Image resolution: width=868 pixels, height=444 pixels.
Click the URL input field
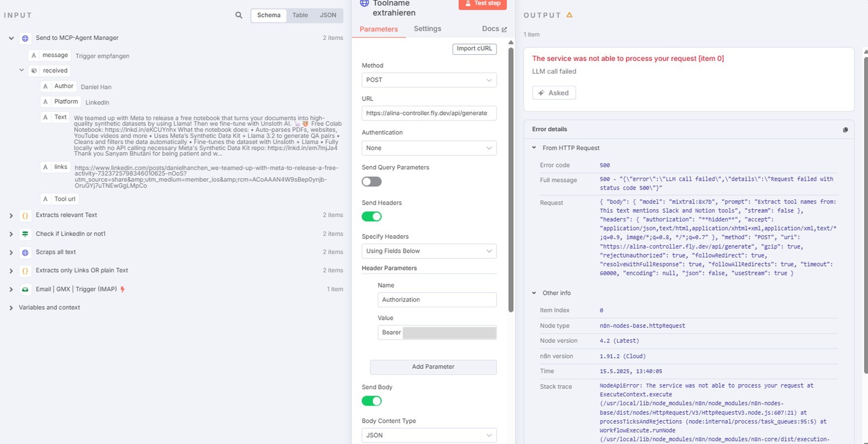pos(429,113)
